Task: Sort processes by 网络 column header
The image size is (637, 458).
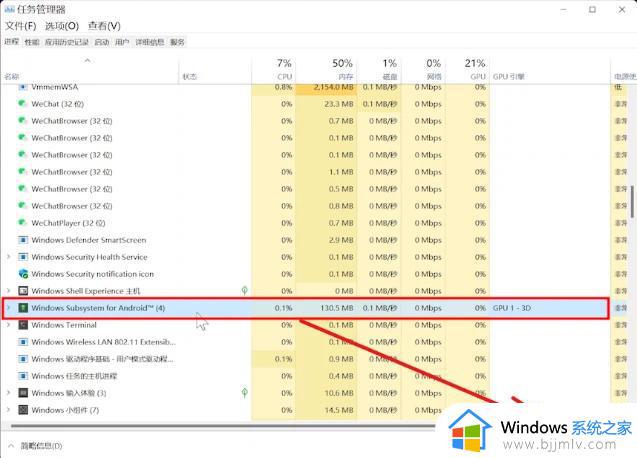Action: pos(423,70)
